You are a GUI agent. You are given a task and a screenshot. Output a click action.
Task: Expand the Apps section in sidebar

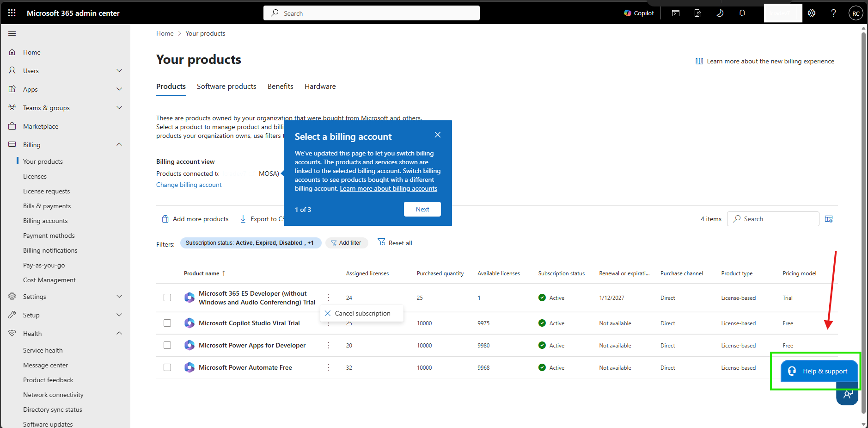(119, 89)
